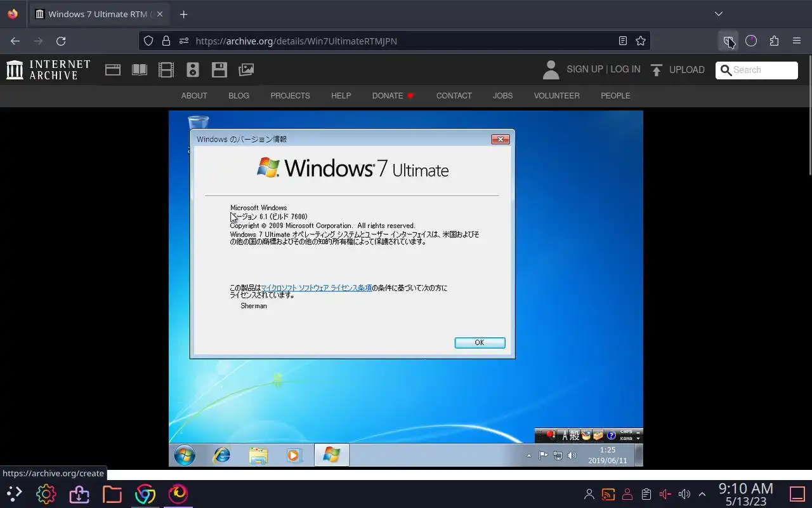Screen dimensions: 812x508
Task: Open the software store download icon in taskbar
Action: [x=79, y=493]
